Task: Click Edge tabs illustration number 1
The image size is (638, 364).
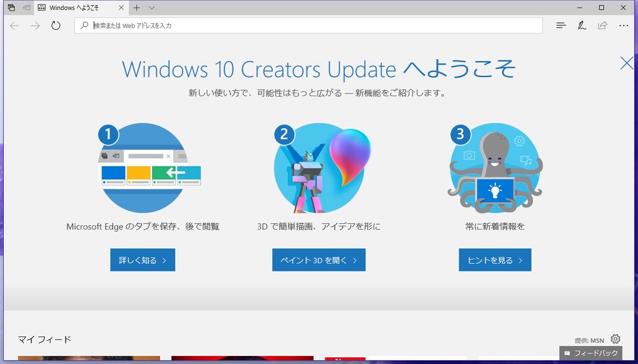Action: point(149,168)
